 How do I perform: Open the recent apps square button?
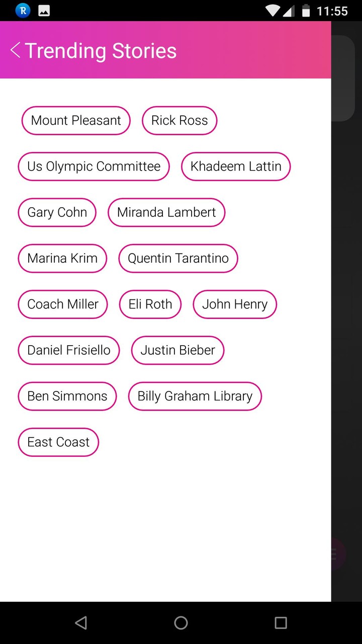(x=281, y=623)
